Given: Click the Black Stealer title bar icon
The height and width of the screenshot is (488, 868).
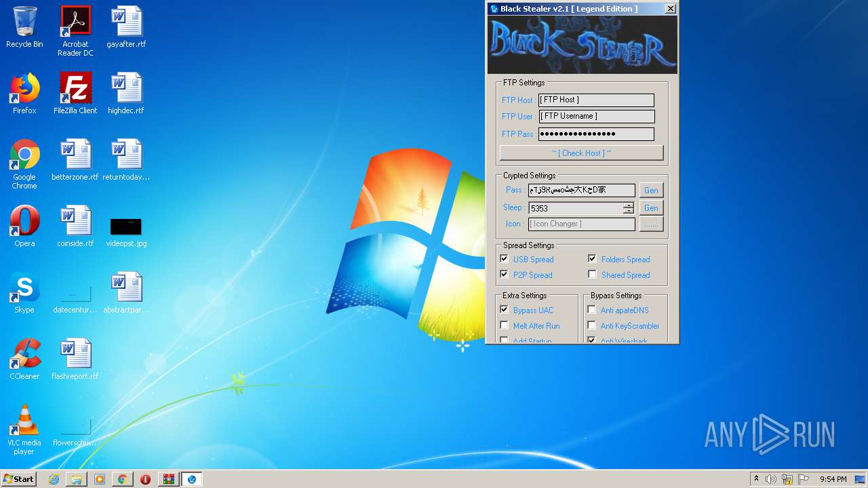Looking at the screenshot, I should [494, 9].
